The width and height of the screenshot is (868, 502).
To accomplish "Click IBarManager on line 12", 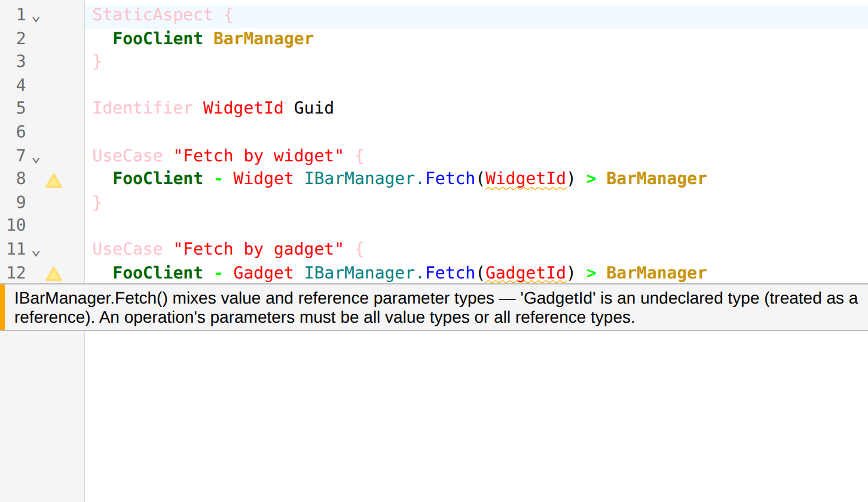I will (x=359, y=273).
